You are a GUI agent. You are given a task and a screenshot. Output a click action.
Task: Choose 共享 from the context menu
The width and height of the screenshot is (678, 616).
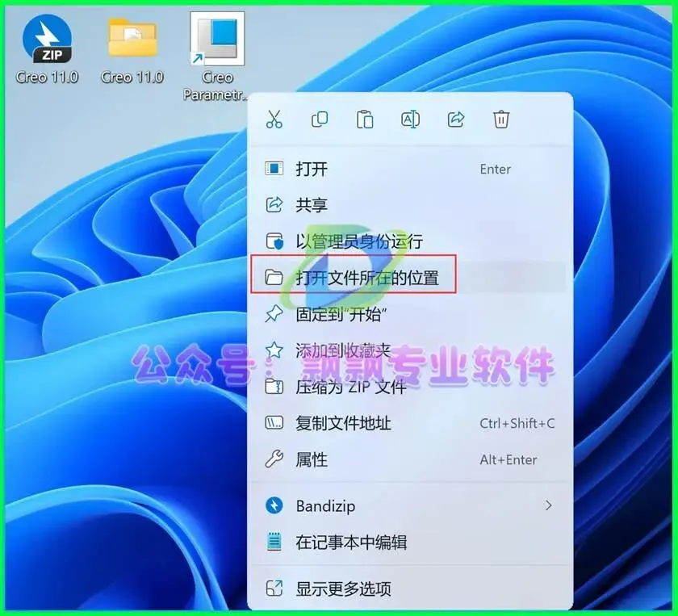[x=409, y=204]
